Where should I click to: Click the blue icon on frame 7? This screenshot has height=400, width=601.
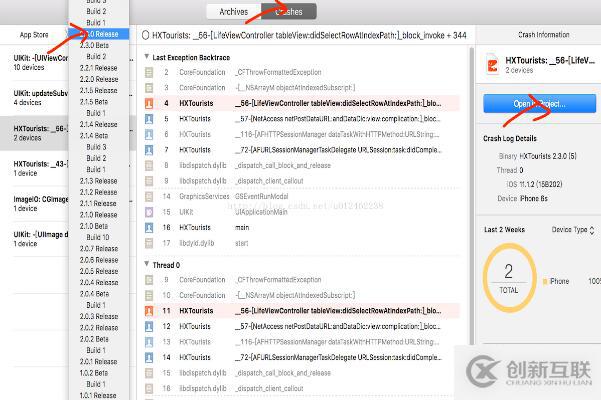149,150
